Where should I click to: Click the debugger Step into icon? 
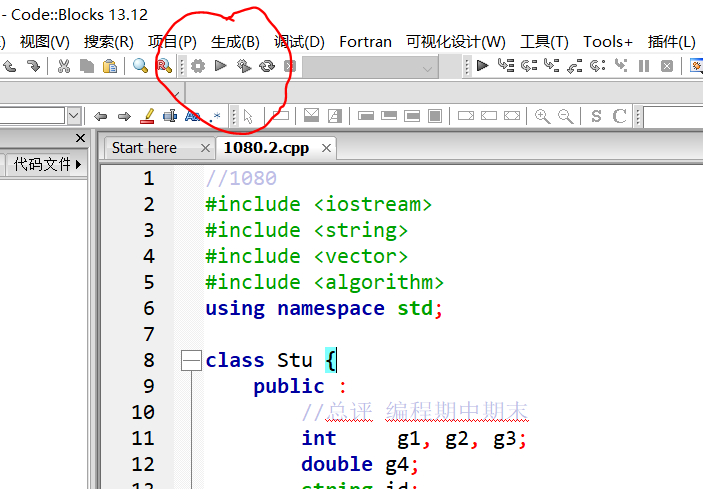[x=551, y=66]
